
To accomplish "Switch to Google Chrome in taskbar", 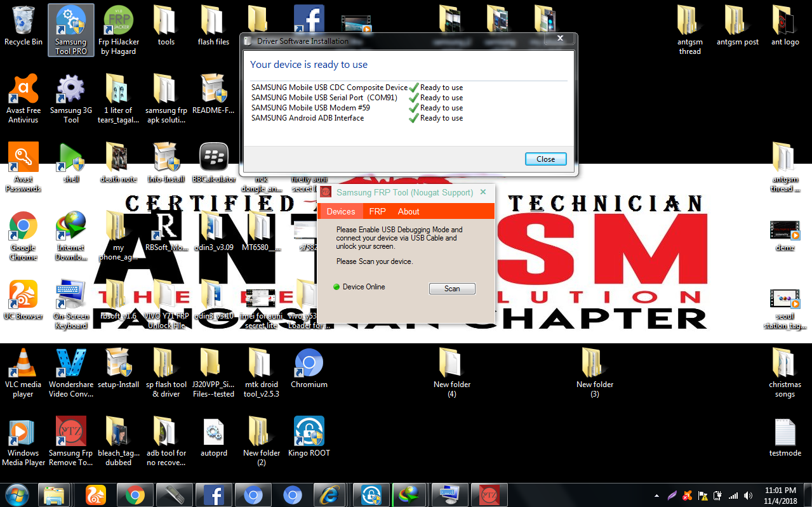I will point(135,494).
